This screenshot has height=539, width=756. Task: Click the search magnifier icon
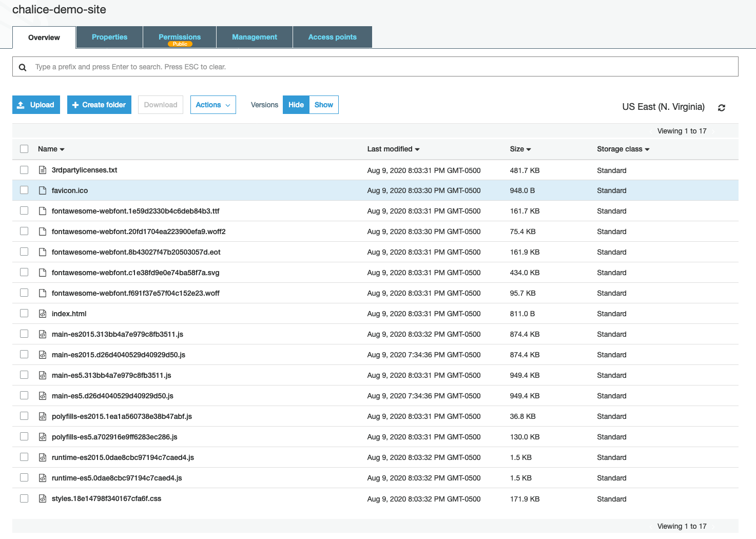(23, 67)
